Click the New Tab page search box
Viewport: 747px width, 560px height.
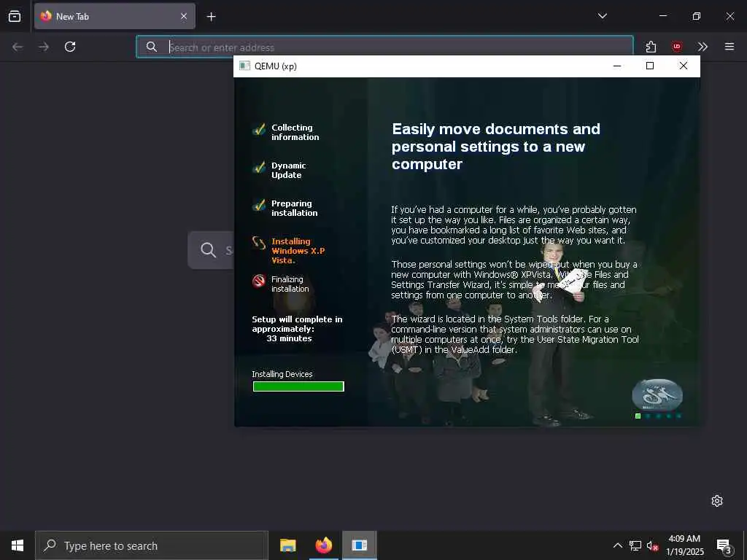tap(211, 250)
